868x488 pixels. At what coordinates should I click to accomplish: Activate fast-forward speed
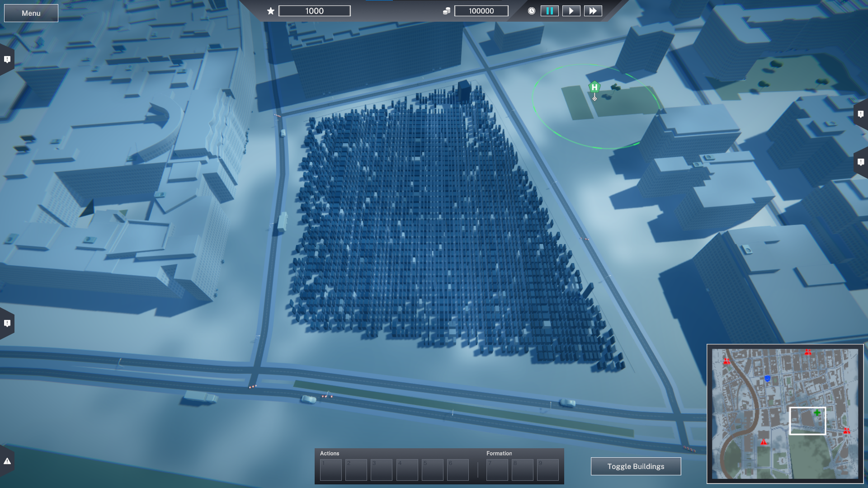click(593, 11)
